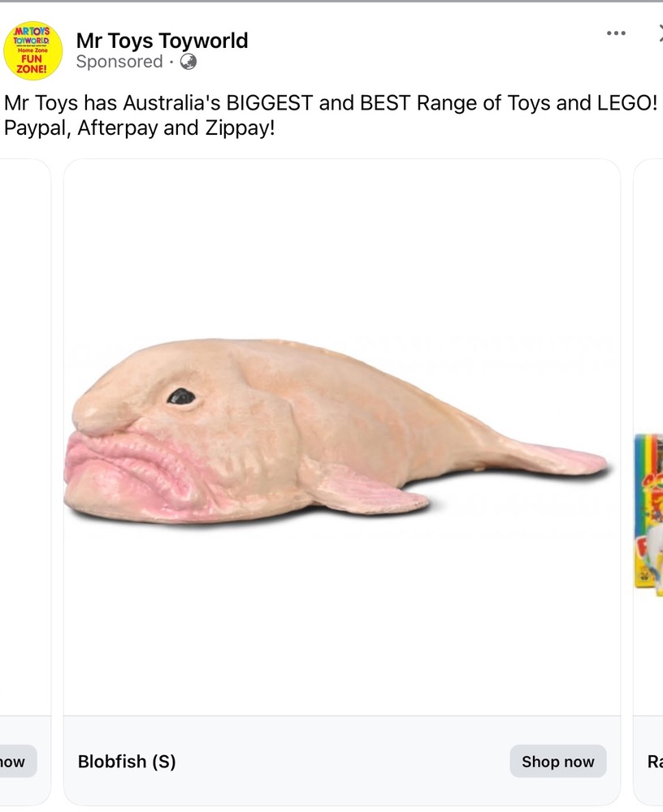Click the next carousel card's colorful product image

648,511
